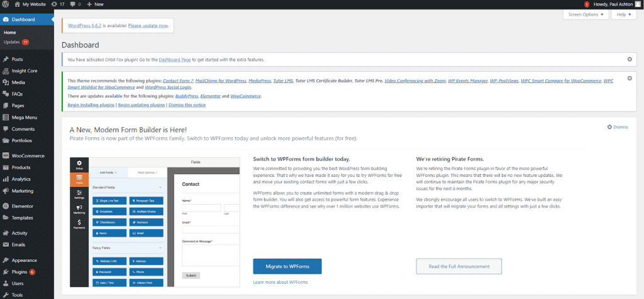Screen dimensions: 644x299
Task: Expand the Help dropdown tab
Action: 624,14
